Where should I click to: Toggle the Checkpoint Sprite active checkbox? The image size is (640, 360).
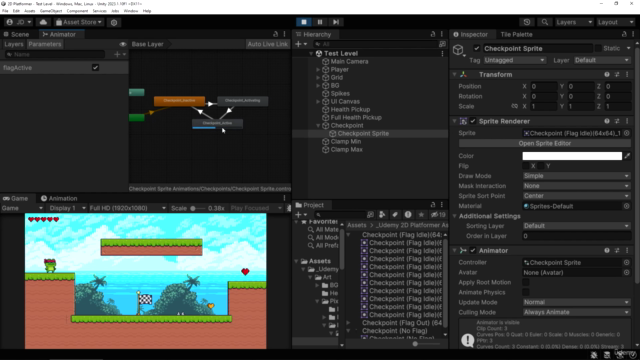coord(476,48)
